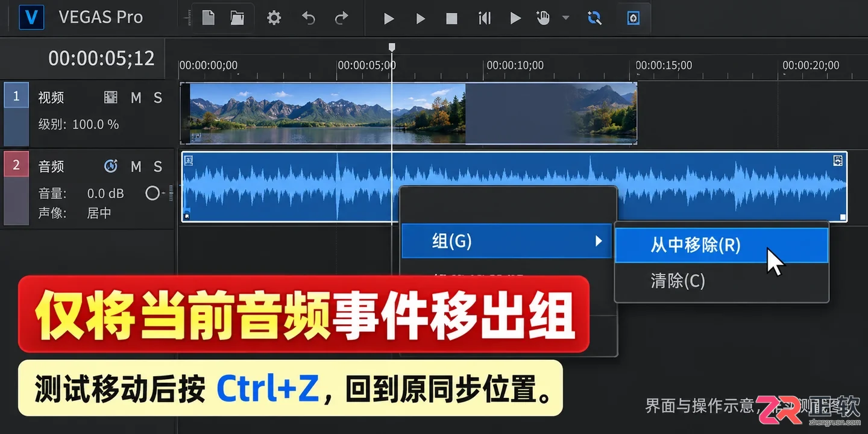This screenshot has width=868, height=434.
Task: Redo the action with the toolbar arrow
Action: coord(341,18)
